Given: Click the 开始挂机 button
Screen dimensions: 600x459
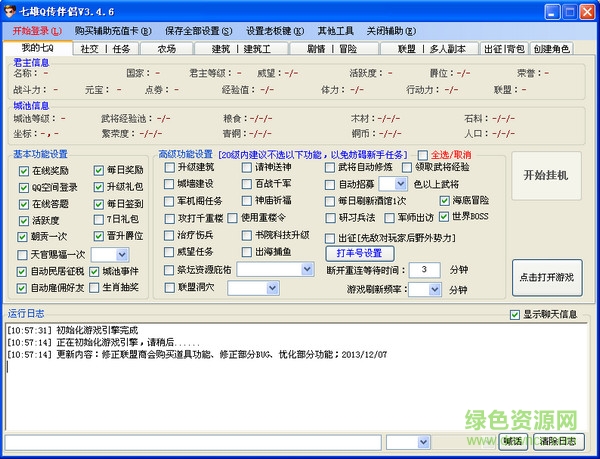Looking at the screenshot, I should tap(545, 175).
